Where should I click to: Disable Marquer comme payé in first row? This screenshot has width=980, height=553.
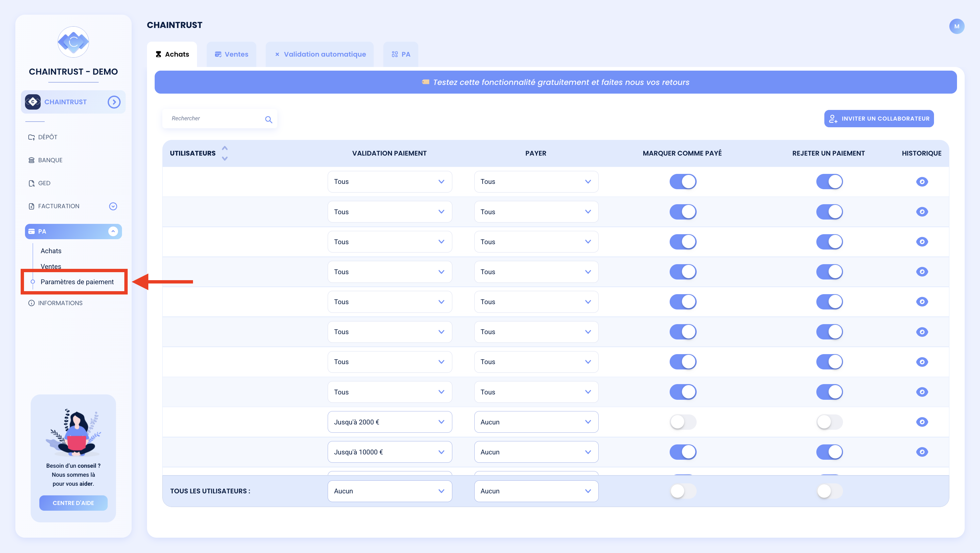pos(683,182)
